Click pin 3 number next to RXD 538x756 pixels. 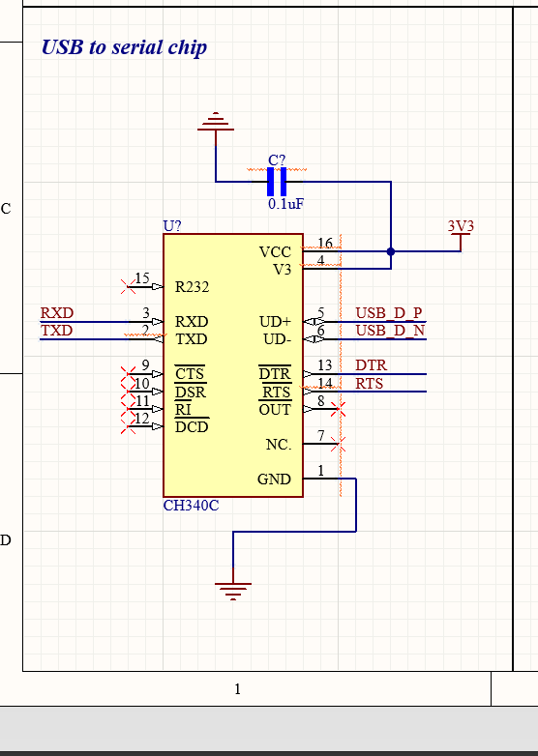click(x=146, y=313)
